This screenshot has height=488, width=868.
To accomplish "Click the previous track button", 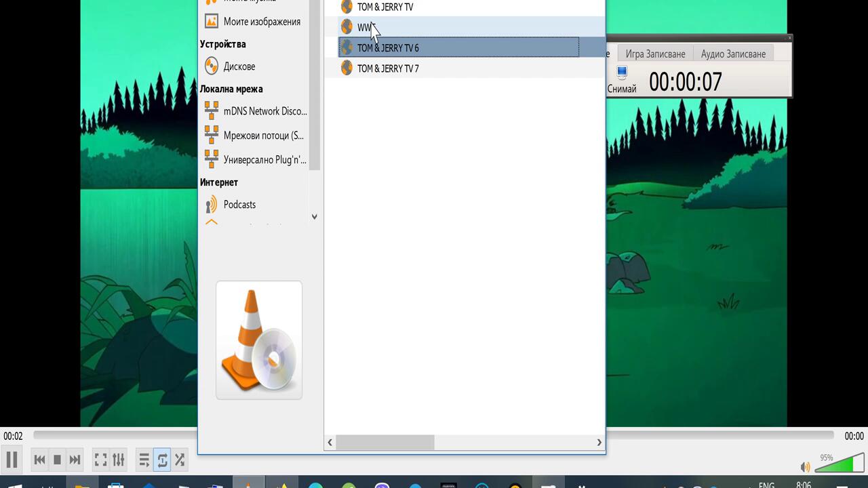I will click(x=39, y=460).
